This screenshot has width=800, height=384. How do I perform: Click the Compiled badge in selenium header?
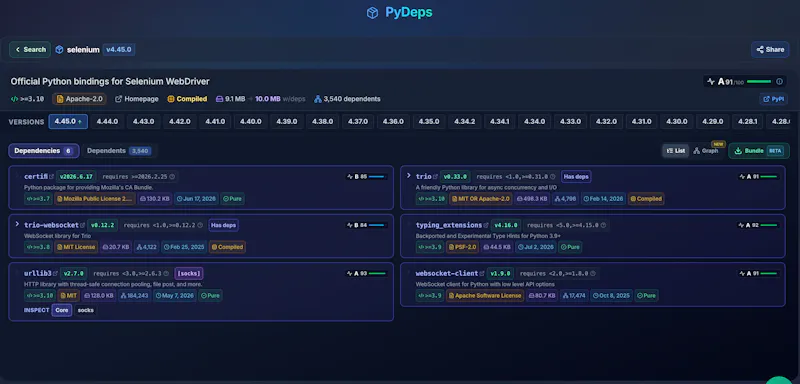(x=187, y=99)
